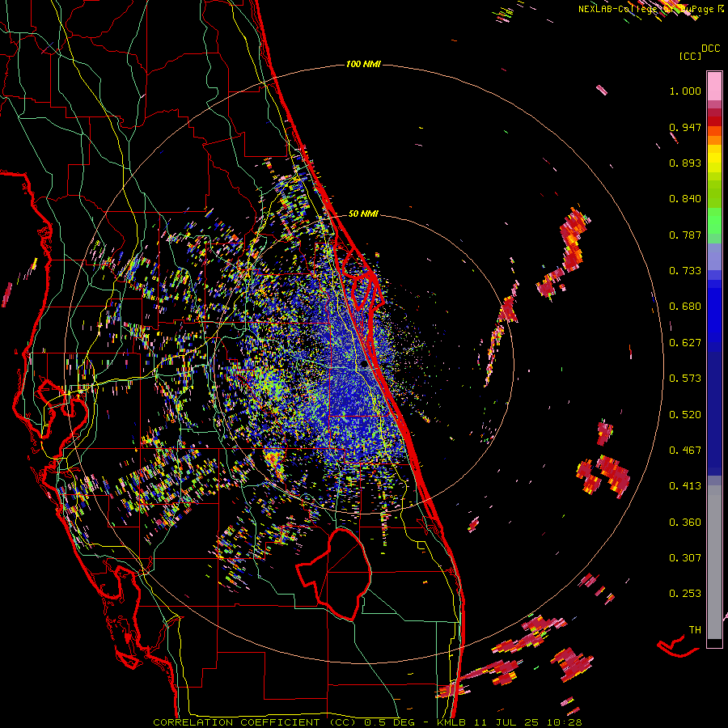Click the black radar site dot at center

363,365
